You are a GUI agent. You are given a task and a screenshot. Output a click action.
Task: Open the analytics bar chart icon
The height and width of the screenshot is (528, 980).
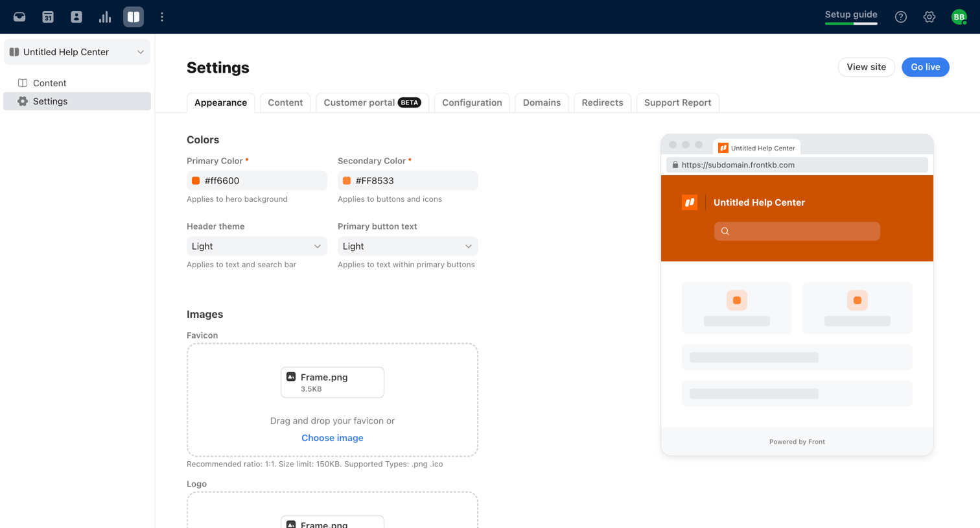click(x=105, y=17)
